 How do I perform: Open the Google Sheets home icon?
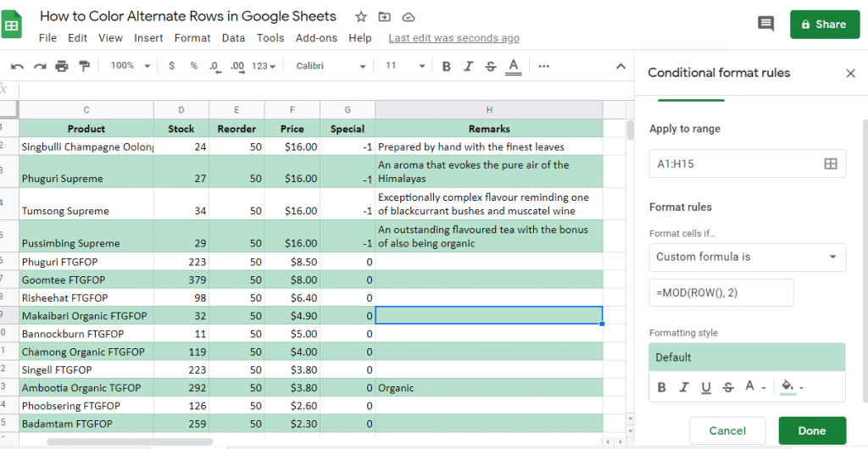(10, 25)
